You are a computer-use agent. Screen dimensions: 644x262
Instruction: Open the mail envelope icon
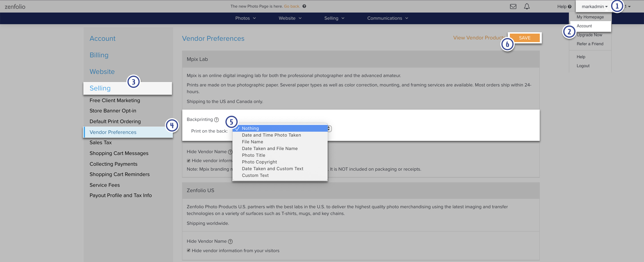click(513, 6)
